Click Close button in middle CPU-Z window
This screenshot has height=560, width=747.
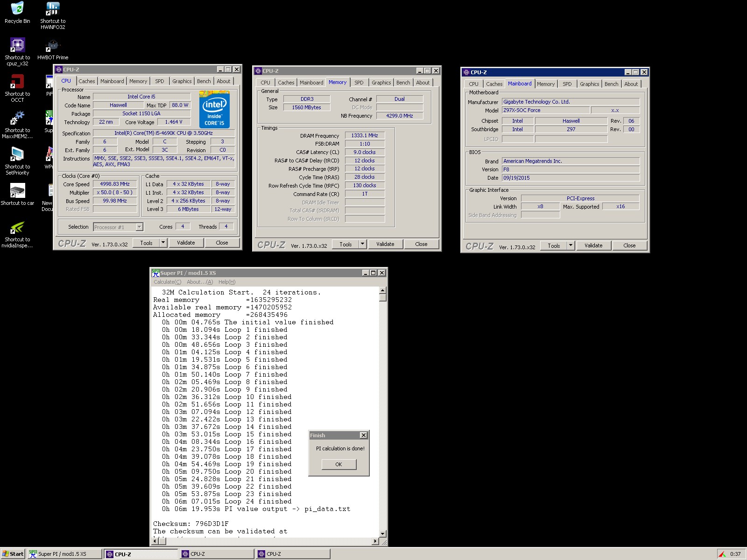click(421, 244)
